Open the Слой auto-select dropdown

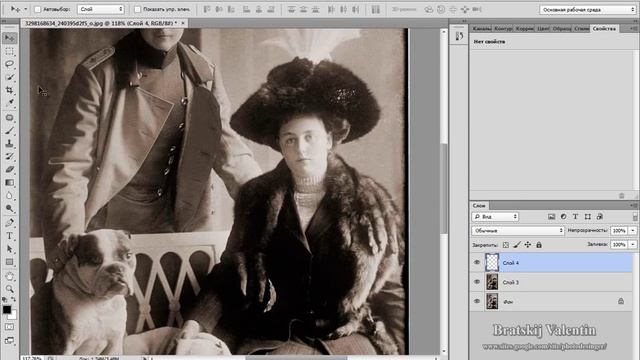click(x=100, y=9)
